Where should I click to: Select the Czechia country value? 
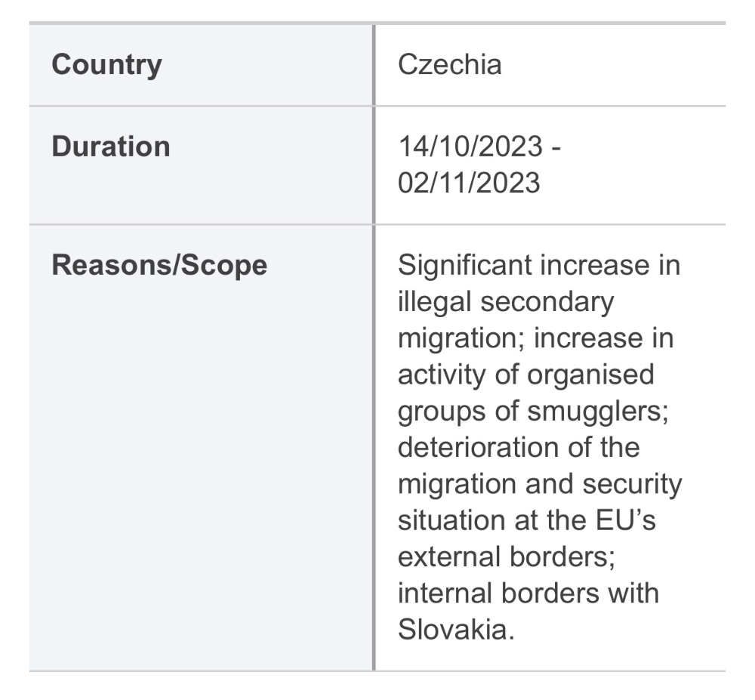pos(450,64)
